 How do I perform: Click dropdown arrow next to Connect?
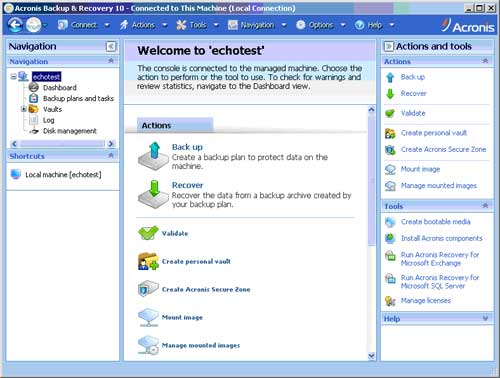pos(107,25)
